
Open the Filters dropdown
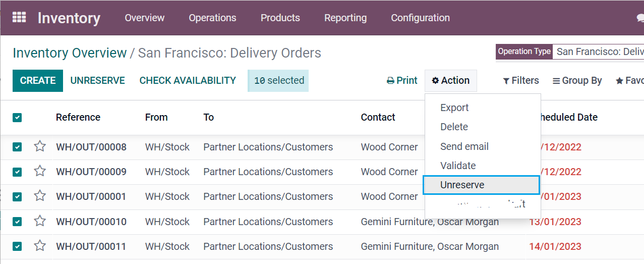521,81
